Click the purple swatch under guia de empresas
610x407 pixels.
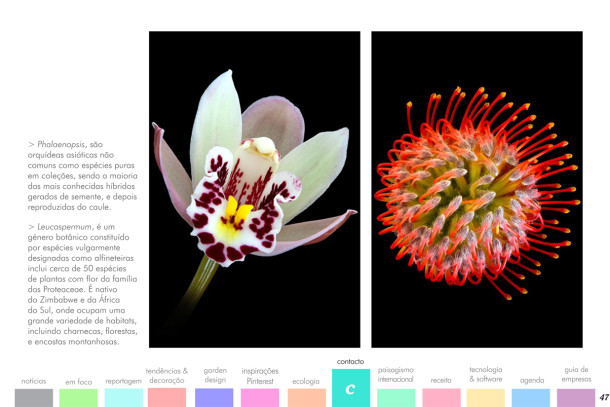coord(575,397)
